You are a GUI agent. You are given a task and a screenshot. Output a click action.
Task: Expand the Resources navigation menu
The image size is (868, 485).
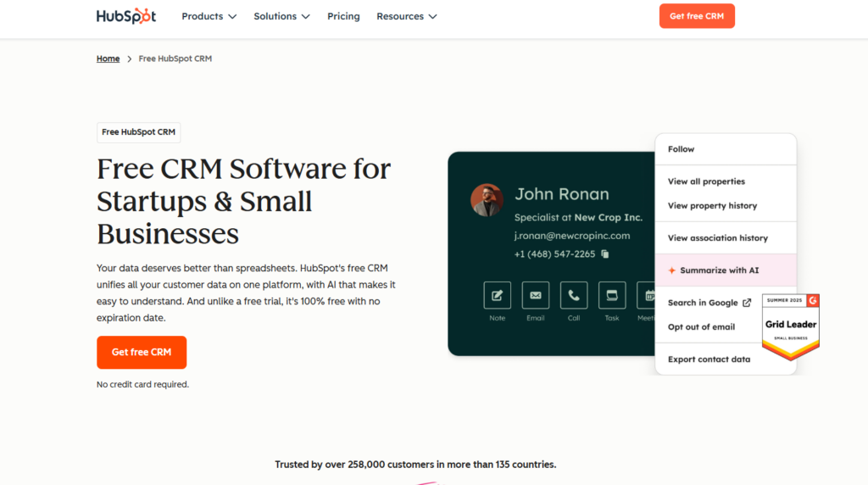point(407,16)
